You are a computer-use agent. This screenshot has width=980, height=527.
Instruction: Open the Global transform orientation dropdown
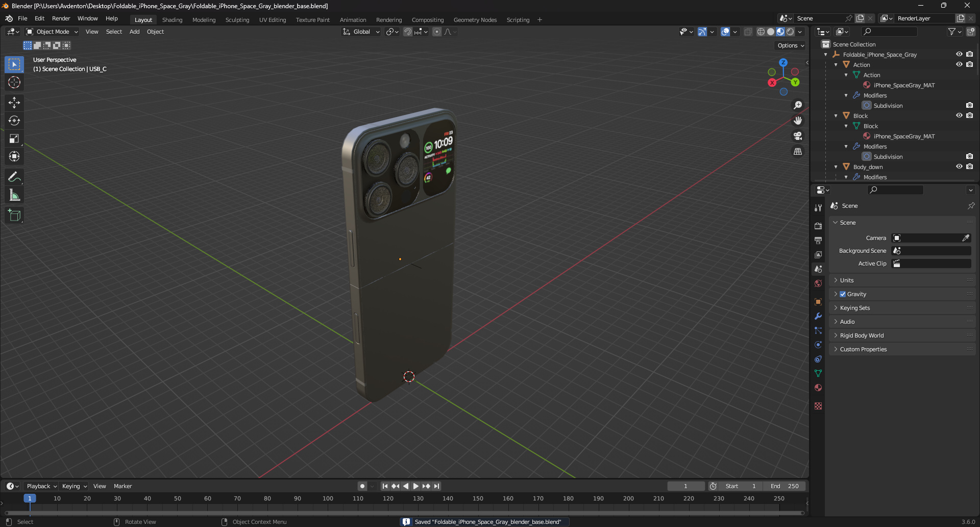click(x=361, y=32)
